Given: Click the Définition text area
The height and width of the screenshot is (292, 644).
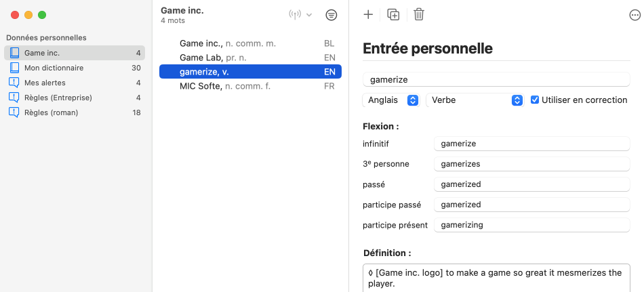Looking at the screenshot, I should click(x=496, y=278).
